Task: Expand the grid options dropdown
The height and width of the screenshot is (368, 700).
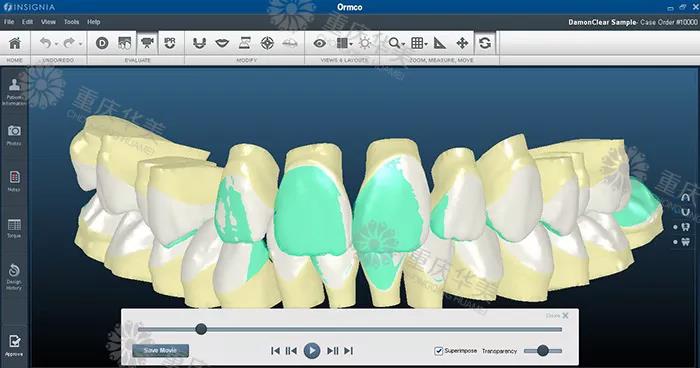Action: click(426, 44)
